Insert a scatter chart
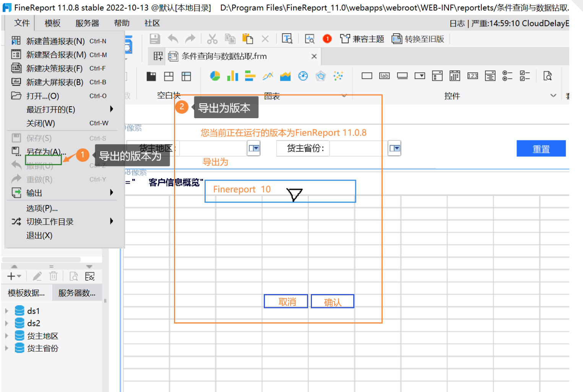This screenshot has height=392, width=583. [338, 76]
